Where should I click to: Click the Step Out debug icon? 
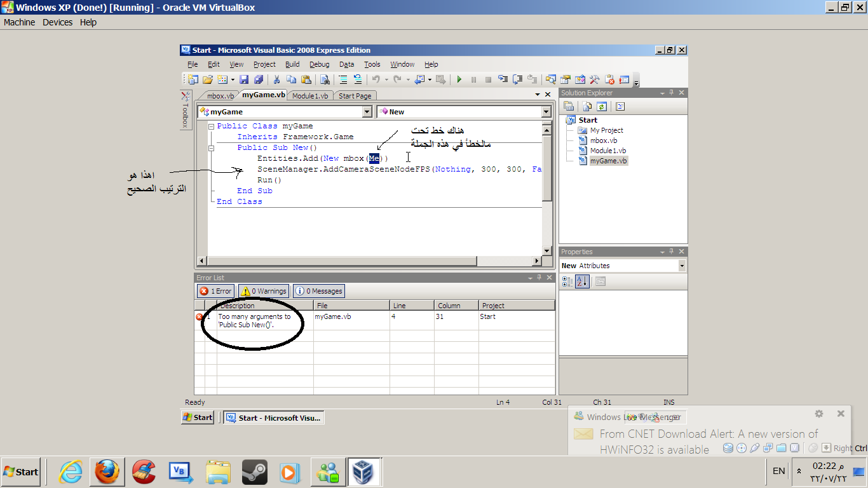click(x=532, y=79)
